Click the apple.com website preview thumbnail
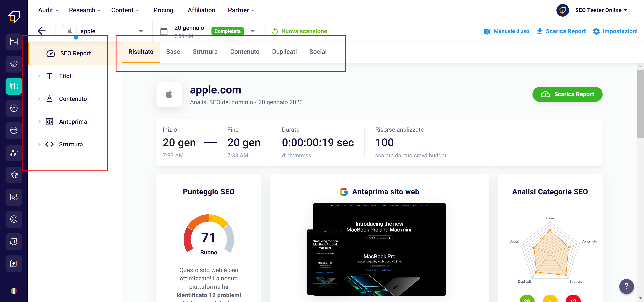The image size is (644, 302). tap(376, 249)
